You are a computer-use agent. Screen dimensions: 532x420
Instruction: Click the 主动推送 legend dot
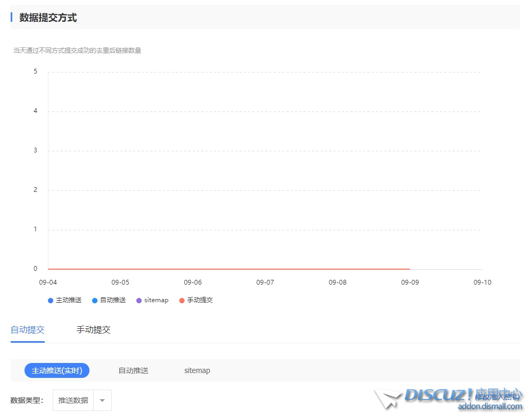coord(51,301)
